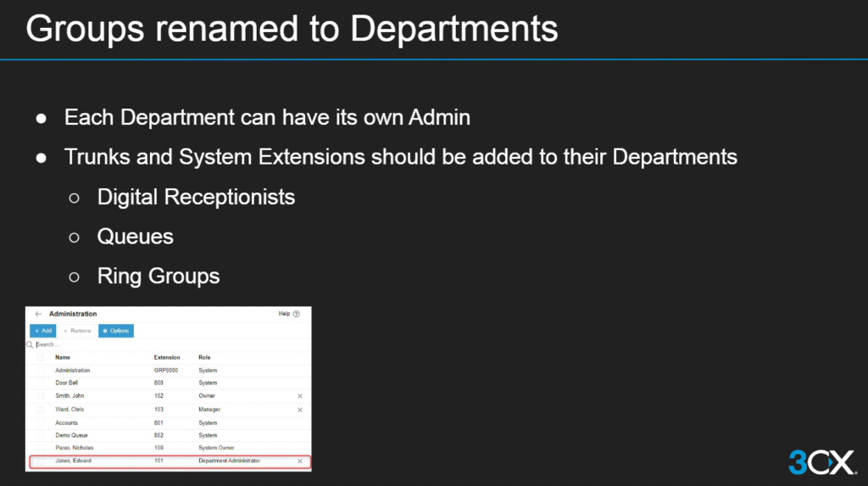Click the back arrow beside Administration
This screenshot has height=486, width=868.
point(38,314)
